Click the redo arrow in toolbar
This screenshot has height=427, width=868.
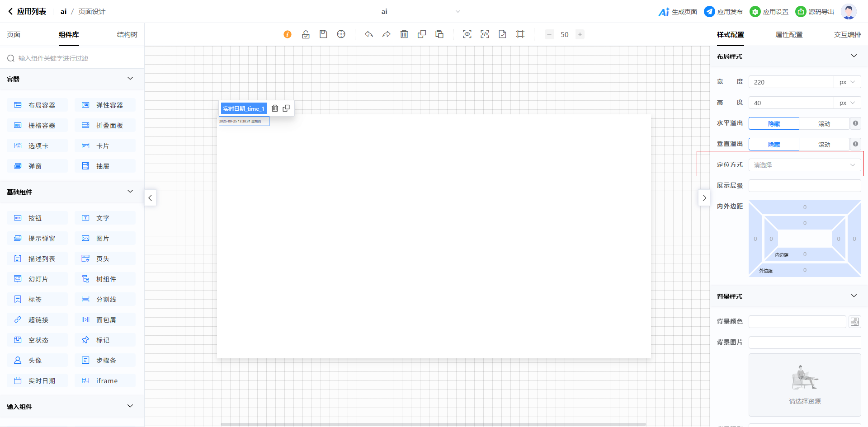(386, 34)
